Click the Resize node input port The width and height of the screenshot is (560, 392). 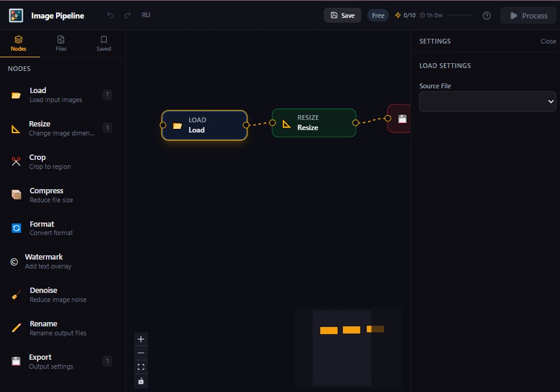pos(273,123)
